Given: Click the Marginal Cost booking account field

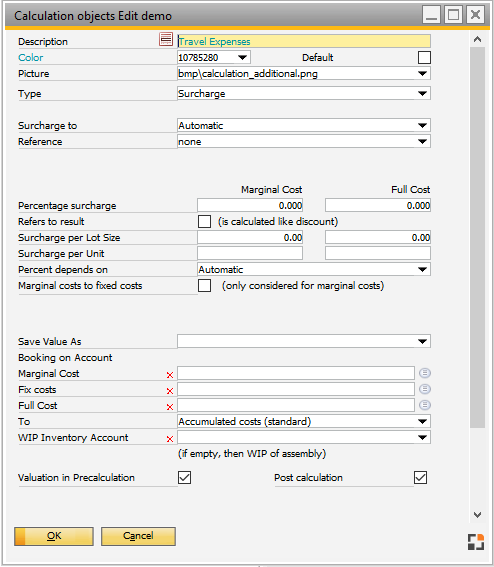Looking at the screenshot, I should [x=296, y=373].
